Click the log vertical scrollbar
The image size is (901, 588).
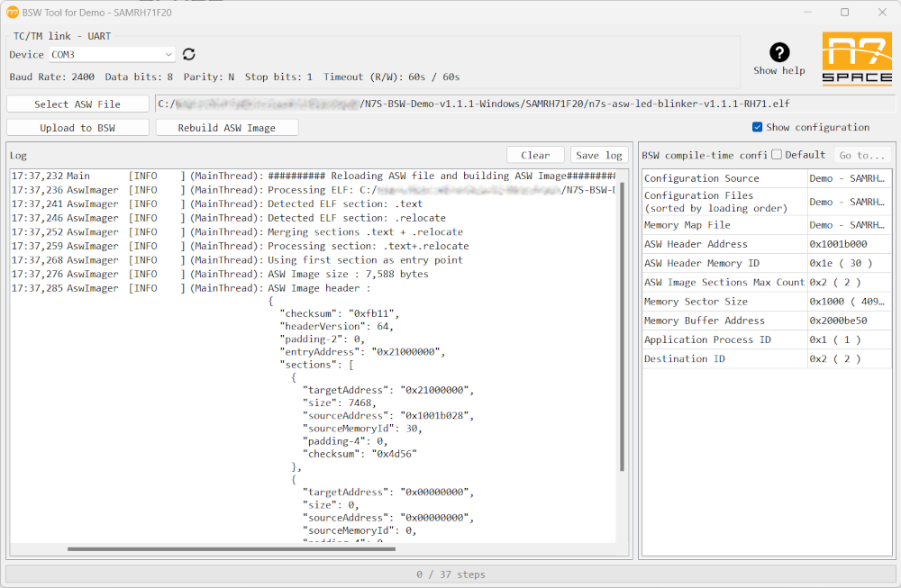622,327
